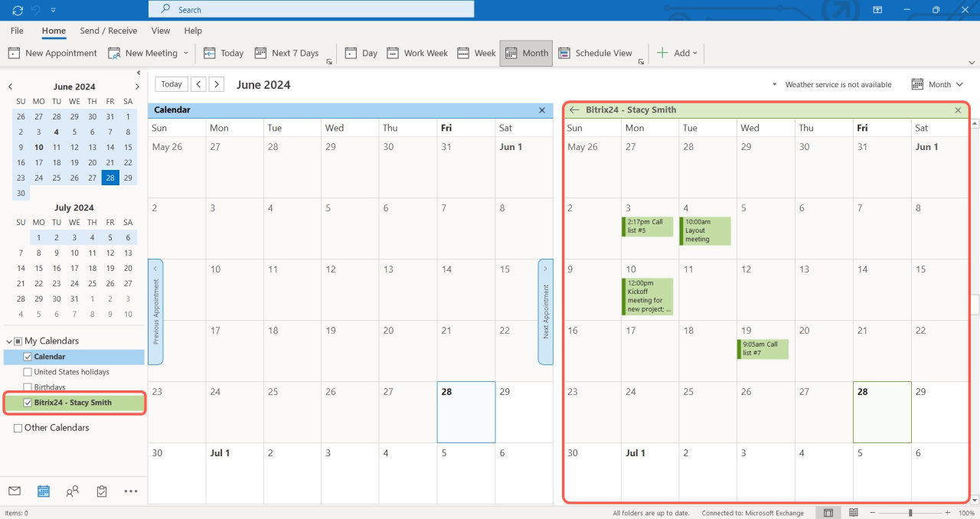Open the Kickoff meeting event on June 10

point(648,296)
